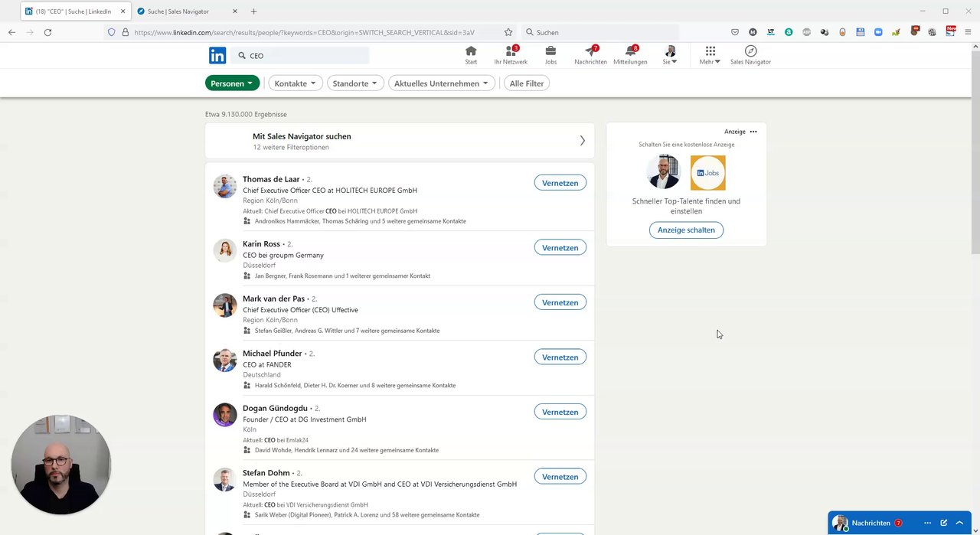980x535 pixels.
Task: Compose a new message icon
Action: [944, 523]
